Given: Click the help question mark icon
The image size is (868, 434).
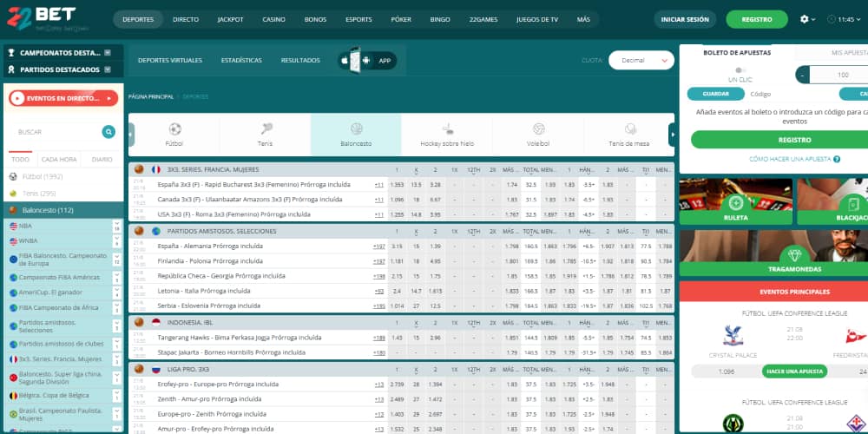Looking at the screenshot, I should [x=837, y=160].
